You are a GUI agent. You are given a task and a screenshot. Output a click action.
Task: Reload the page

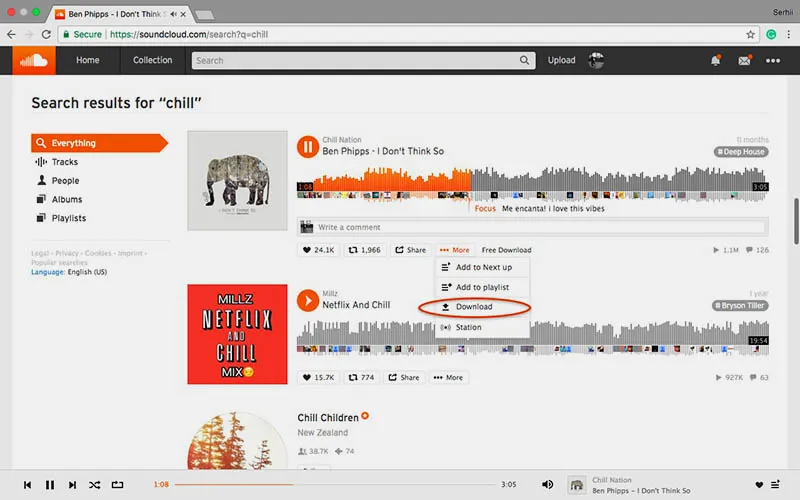click(46, 34)
